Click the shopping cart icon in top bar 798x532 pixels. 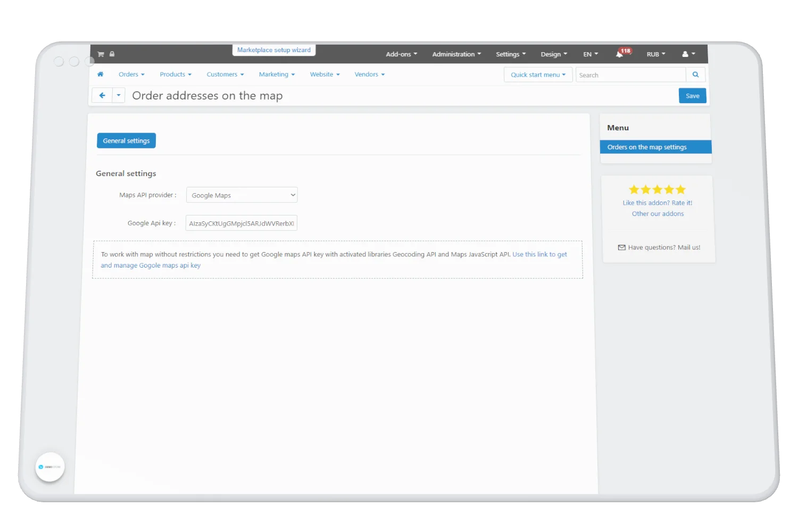click(x=101, y=54)
